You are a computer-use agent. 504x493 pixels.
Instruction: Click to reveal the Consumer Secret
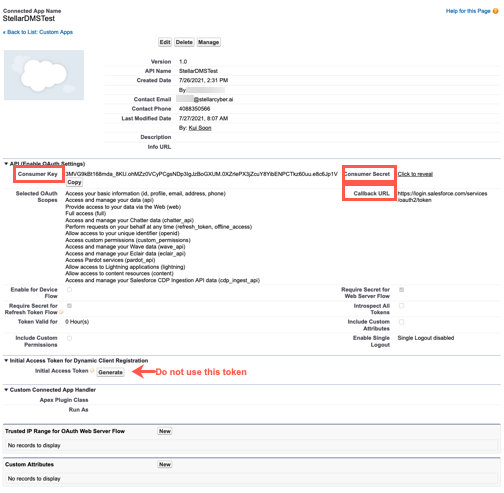click(x=415, y=174)
